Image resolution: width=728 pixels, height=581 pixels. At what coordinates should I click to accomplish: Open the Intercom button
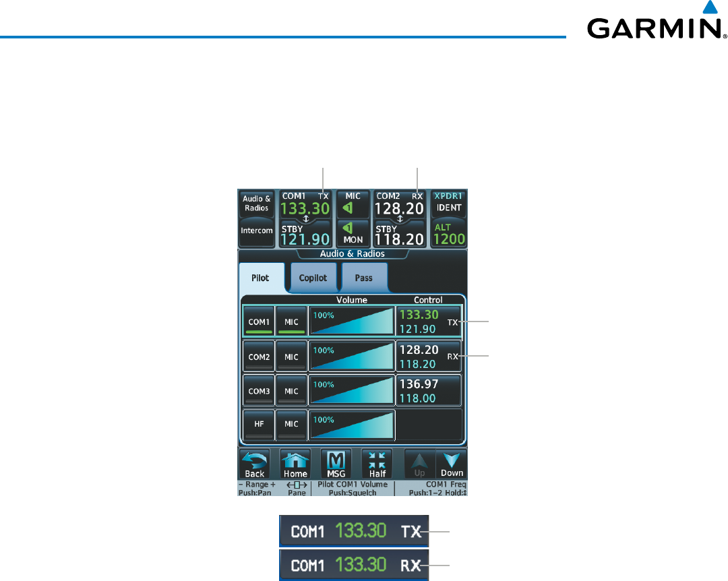[256, 233]
